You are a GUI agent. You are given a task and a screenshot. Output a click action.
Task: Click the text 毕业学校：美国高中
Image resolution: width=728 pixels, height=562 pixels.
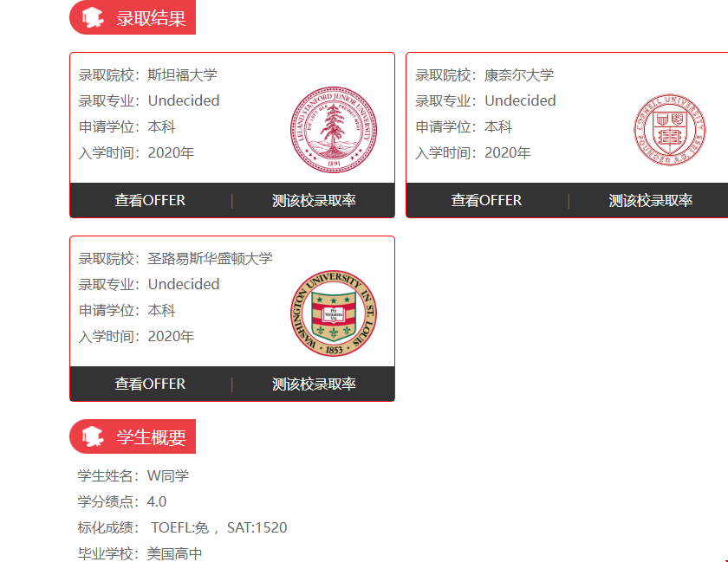coord(140,553)
